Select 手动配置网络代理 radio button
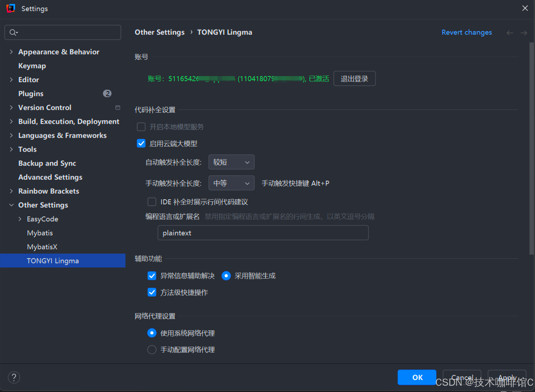Image resolution: width=535 pixels, height=392 pixels. pyautogui.click(x=152, y=349)
